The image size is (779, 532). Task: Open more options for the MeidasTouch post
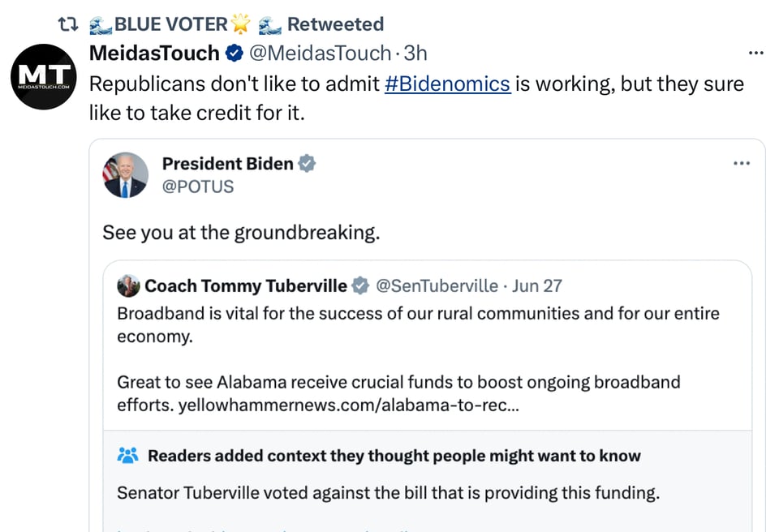756,54
